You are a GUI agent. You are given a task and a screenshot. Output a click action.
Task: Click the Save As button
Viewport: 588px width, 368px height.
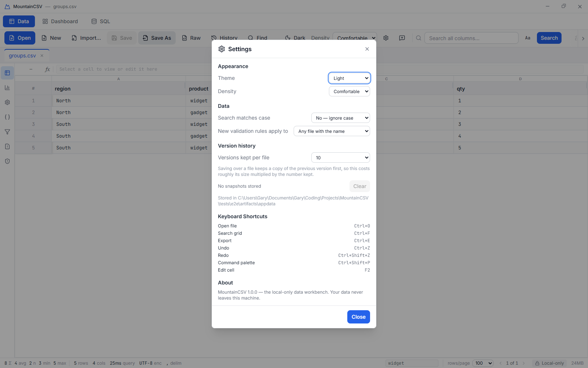point(157,38)
